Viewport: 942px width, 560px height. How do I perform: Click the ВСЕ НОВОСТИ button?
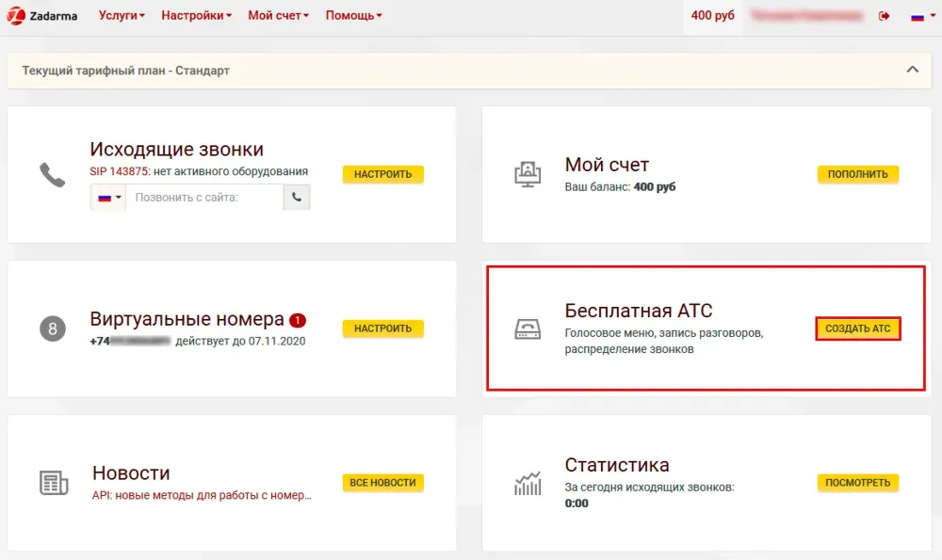(382, 483)
